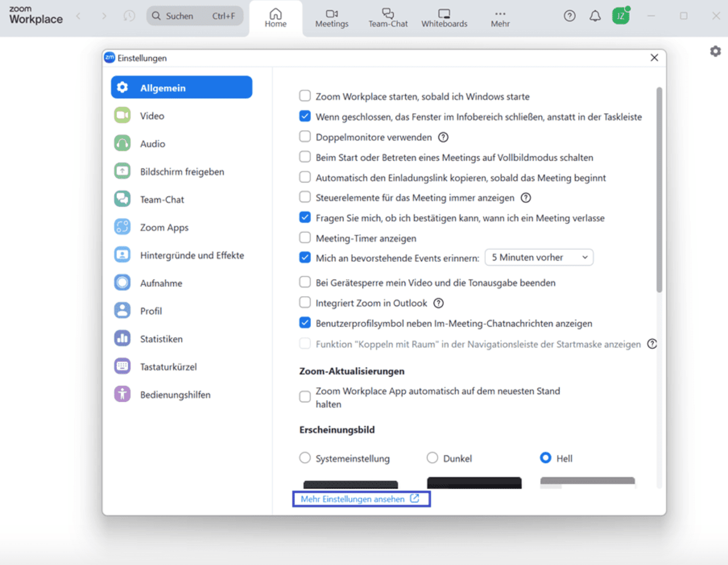Check Bei Gerätesperre Video und Tonausgabe beenden
This screenshot has width=728, height=565.
pyautogui.click(x=305, y=282)
